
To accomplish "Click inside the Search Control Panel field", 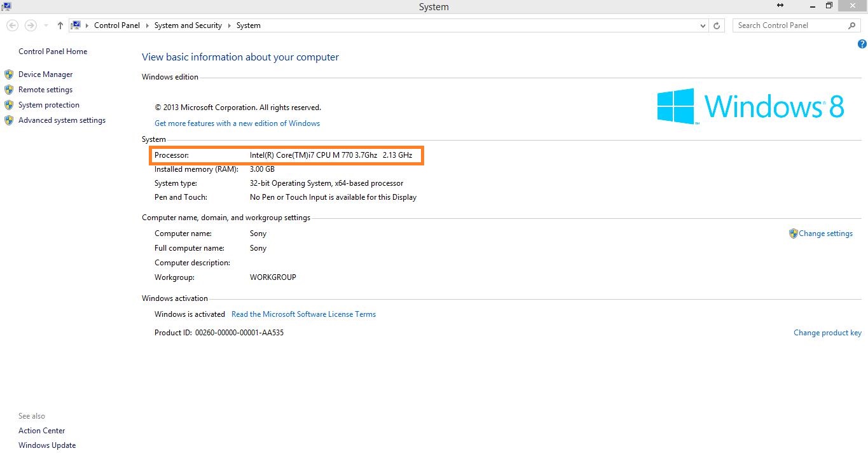I will click(789, 25).
